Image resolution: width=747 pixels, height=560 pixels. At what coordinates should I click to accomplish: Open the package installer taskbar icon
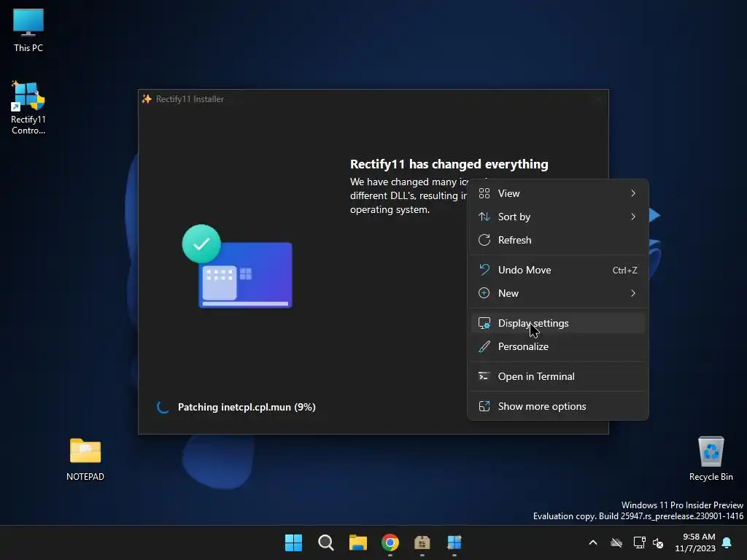click(422, 542)
